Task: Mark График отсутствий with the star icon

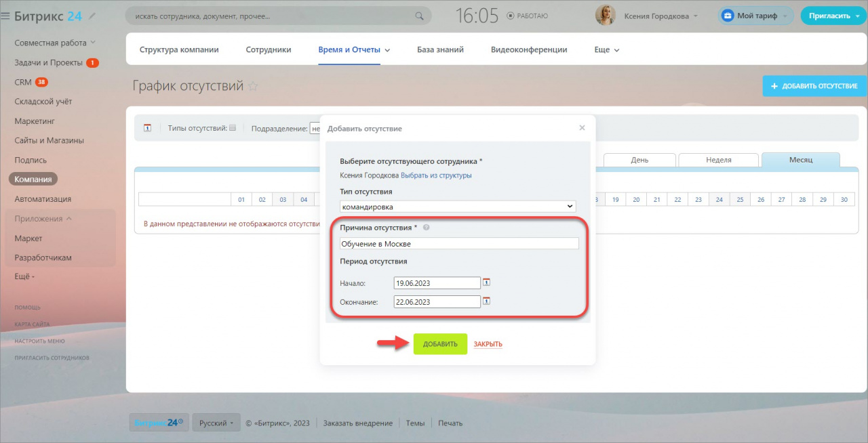Action: (x=254, y=86)
